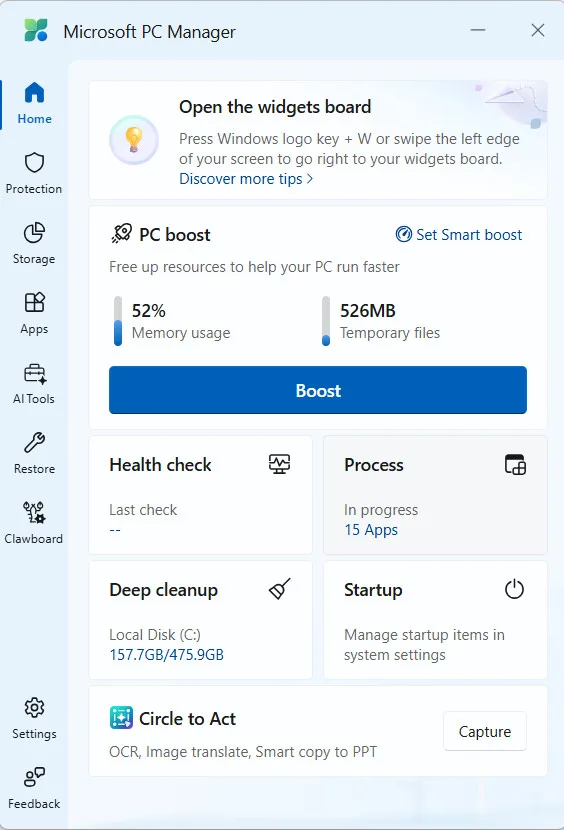The height and width of the screenshot is (830, 564).
Task: Click the Health check monitor icon
Action: click(x=279, y=464)
